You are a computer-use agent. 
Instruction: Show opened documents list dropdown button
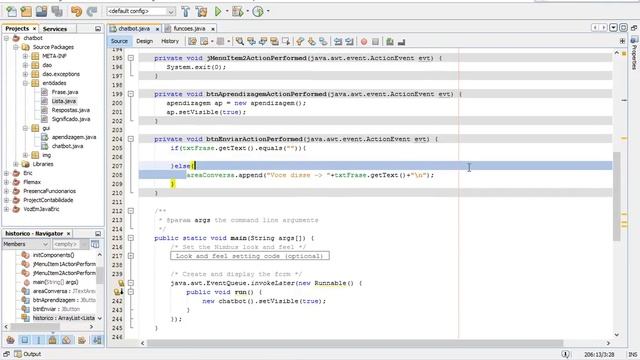[613, 28]
